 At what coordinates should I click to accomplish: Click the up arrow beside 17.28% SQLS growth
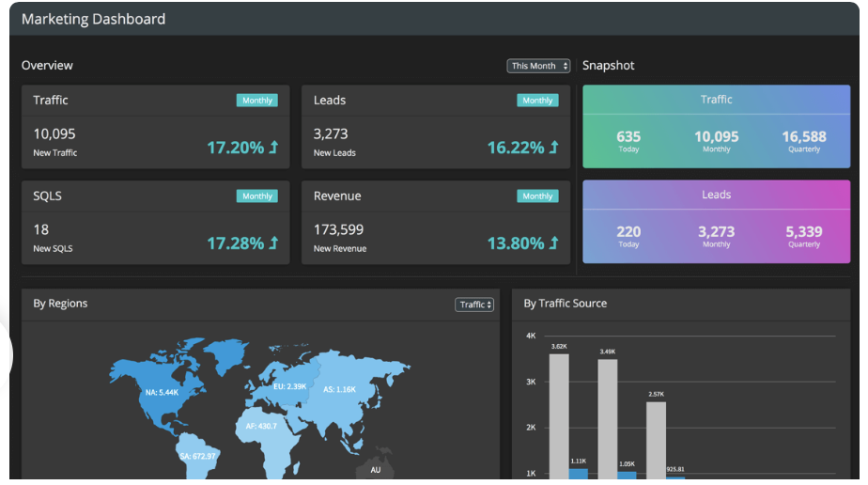click(273, 243)
